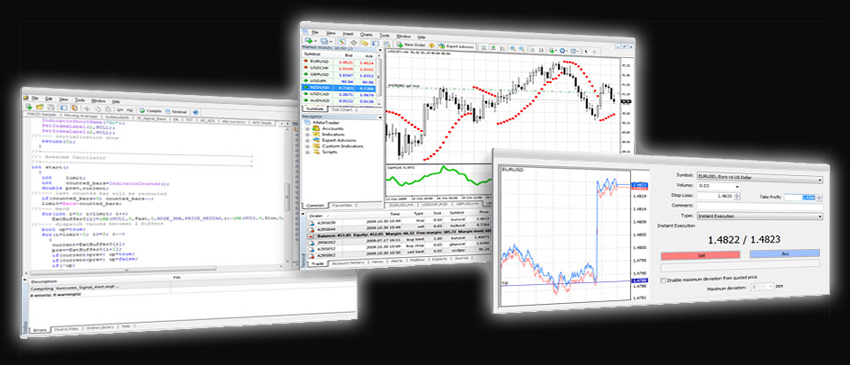
Task: Click Data Window crosshair-target icon in terminal toolbar
Action: coord(354,42)
